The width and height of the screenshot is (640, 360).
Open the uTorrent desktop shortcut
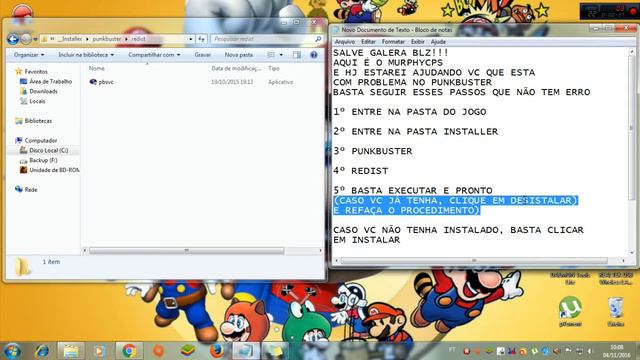[570, 312]
